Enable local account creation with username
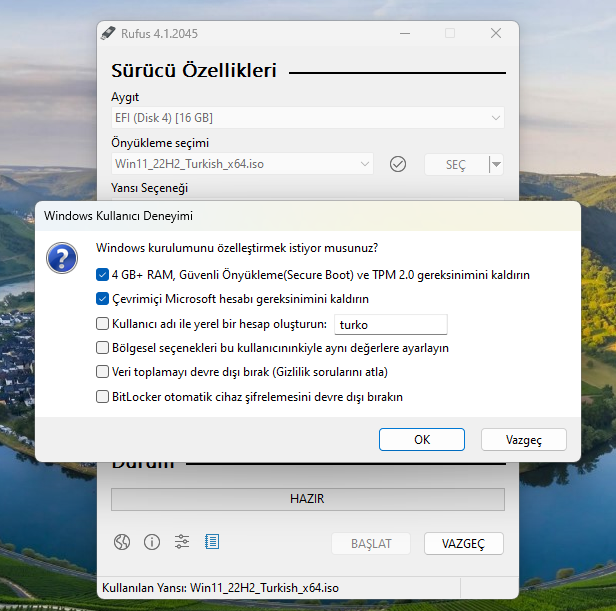616x611 pixels. [x=102, y=324]
